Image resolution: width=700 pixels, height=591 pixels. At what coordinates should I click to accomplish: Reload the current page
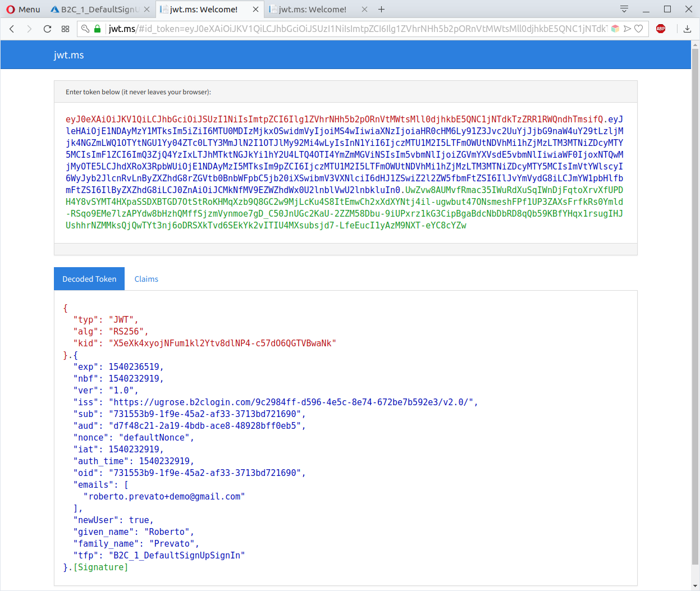(x=47, y=29)
